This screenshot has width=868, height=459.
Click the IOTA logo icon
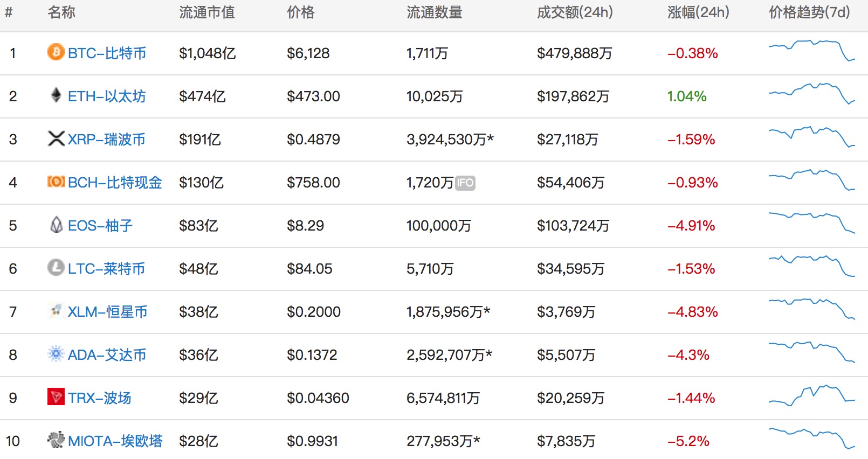tap(56, 440)
